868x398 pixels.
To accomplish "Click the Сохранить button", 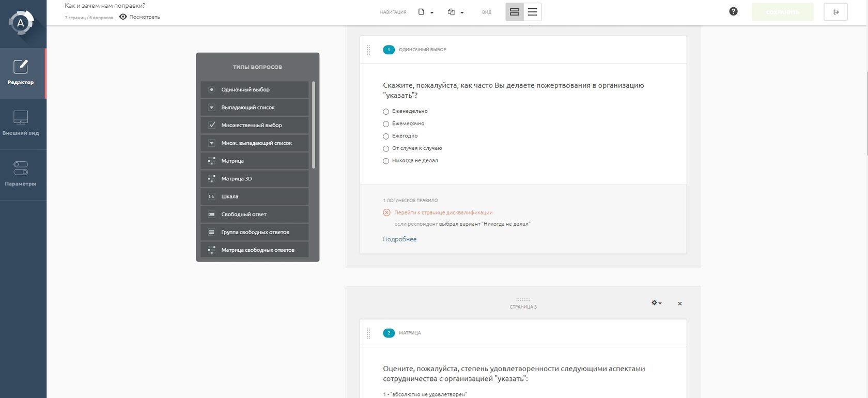I will point(782,12).
